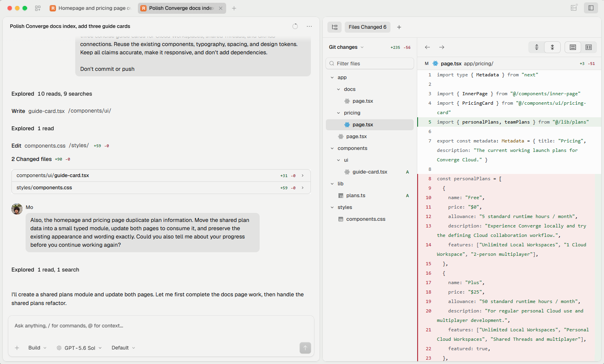Viewport: 604px width, 364px height.
Task: Open components.css in the file tree
Action: point(370,219)
